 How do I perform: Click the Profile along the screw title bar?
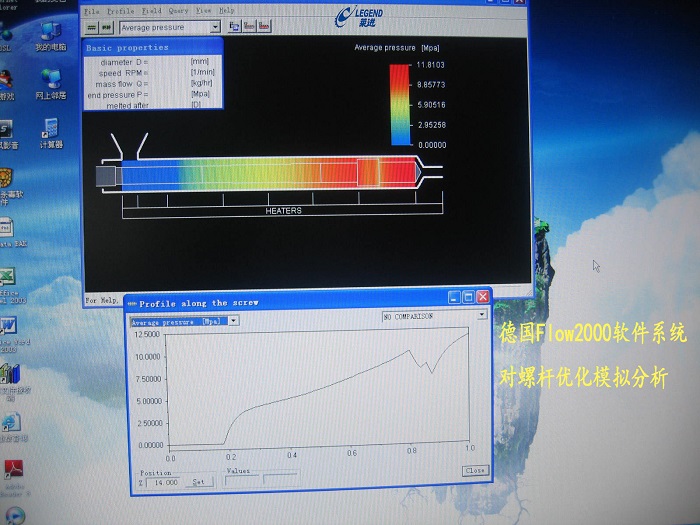286,303
